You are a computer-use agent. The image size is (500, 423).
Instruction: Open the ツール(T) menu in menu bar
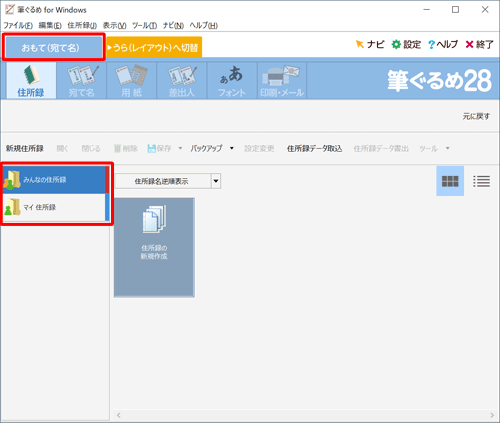pos(144,25)
